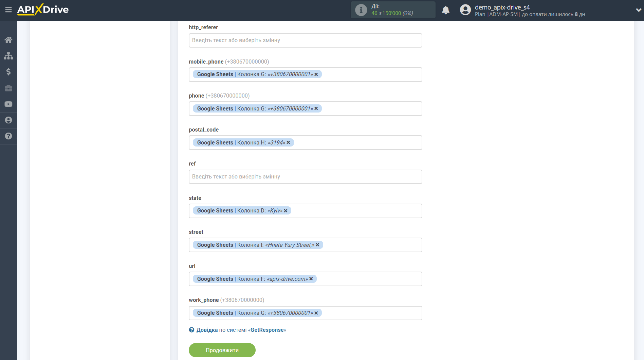
Task: Open the home dashboard icon
Action: (8, 40)
